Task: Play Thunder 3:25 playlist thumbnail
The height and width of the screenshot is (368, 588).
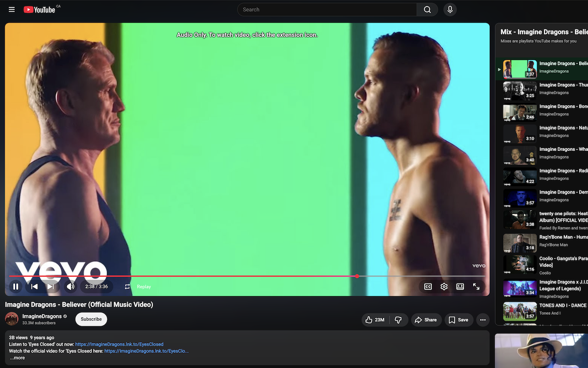Action: coord(520,91)
